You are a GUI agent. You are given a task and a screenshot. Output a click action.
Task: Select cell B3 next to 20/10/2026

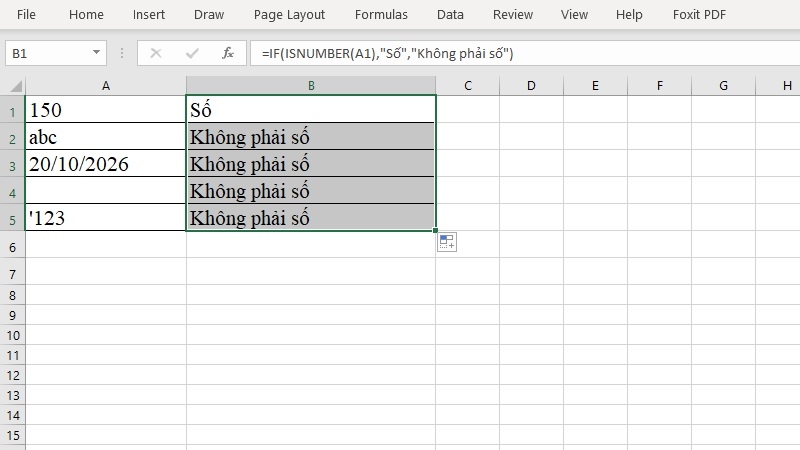(311, 163)
